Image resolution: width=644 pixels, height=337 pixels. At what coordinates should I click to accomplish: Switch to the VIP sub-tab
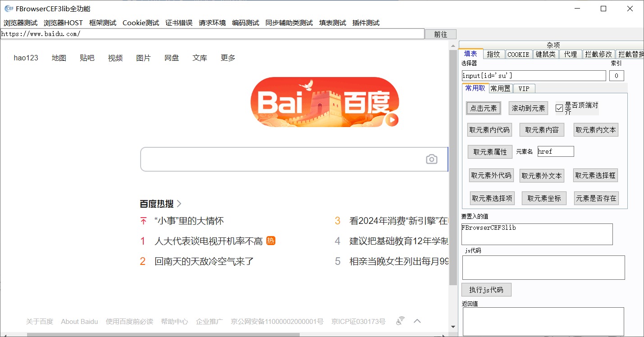pos(524,88)
